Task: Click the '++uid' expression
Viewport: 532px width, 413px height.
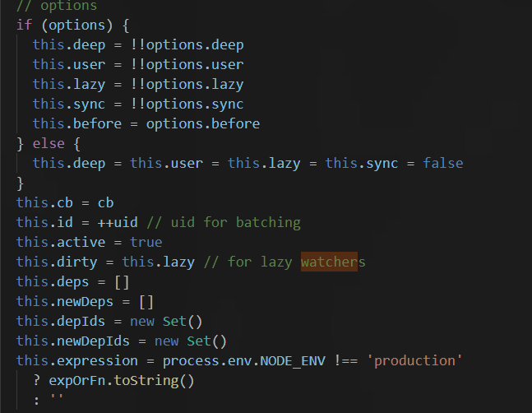Action: pos(118,223)
